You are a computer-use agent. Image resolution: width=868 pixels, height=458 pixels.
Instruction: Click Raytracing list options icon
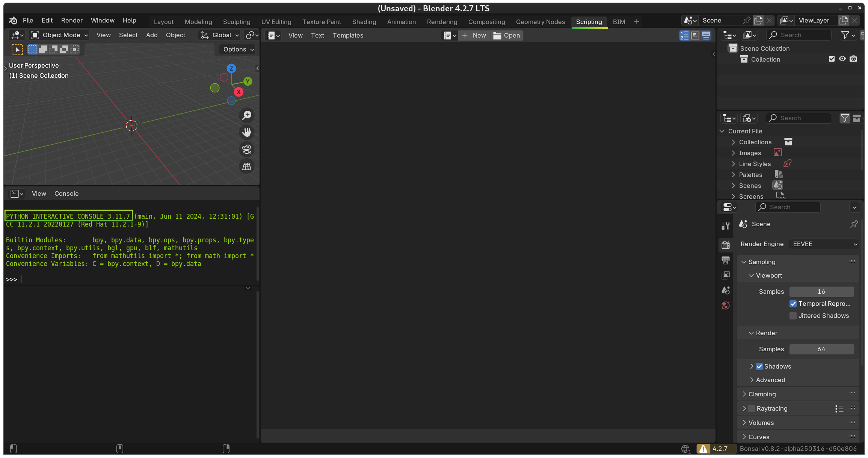coord(839,408)
